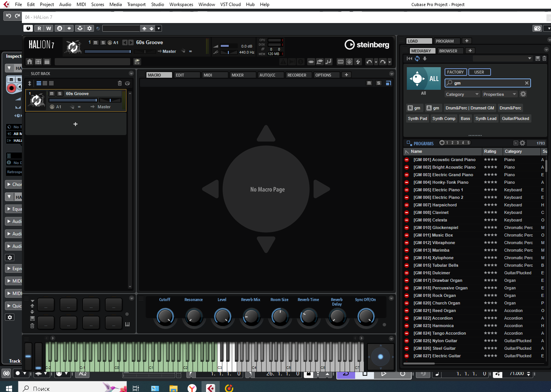Click the gm search text field

click(x=488, y=83)
